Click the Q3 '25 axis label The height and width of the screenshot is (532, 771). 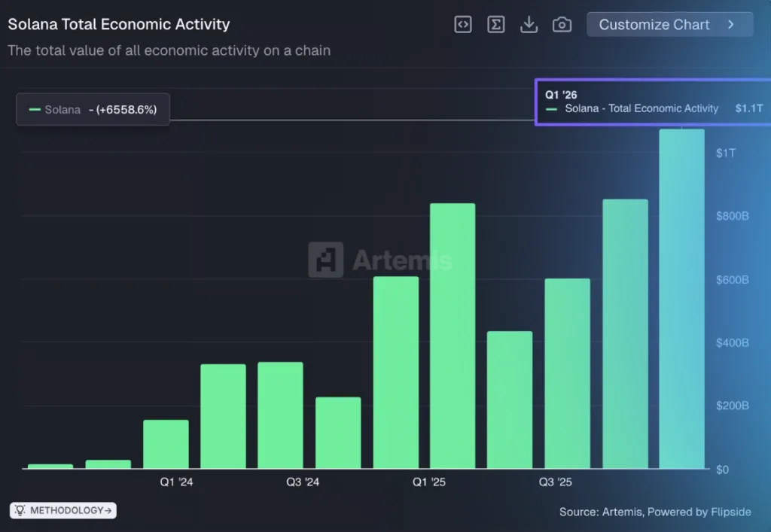click(555, 482)
